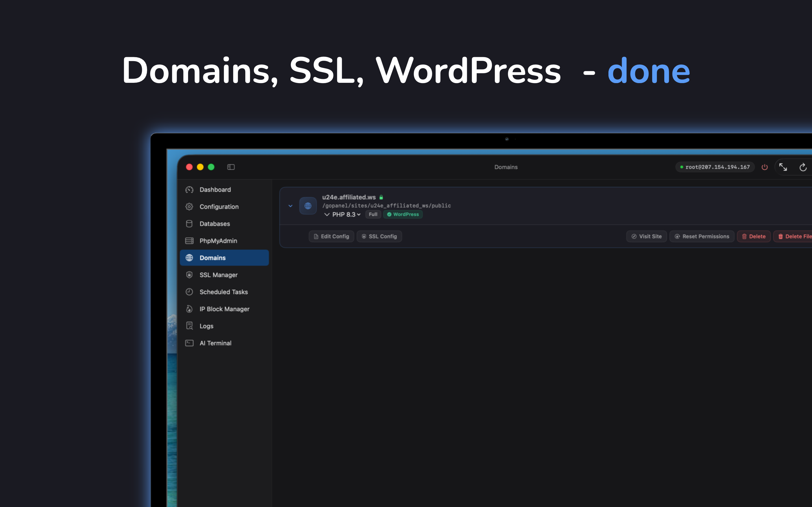Open the Configuration section
Image resolution: width=812 pixels, height=507 pixels.
(219, 207)
